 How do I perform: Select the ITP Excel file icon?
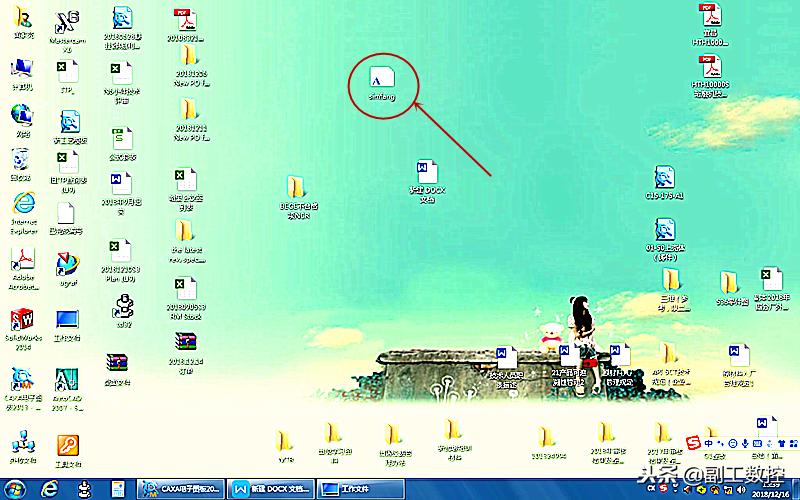tap(67, 78)
